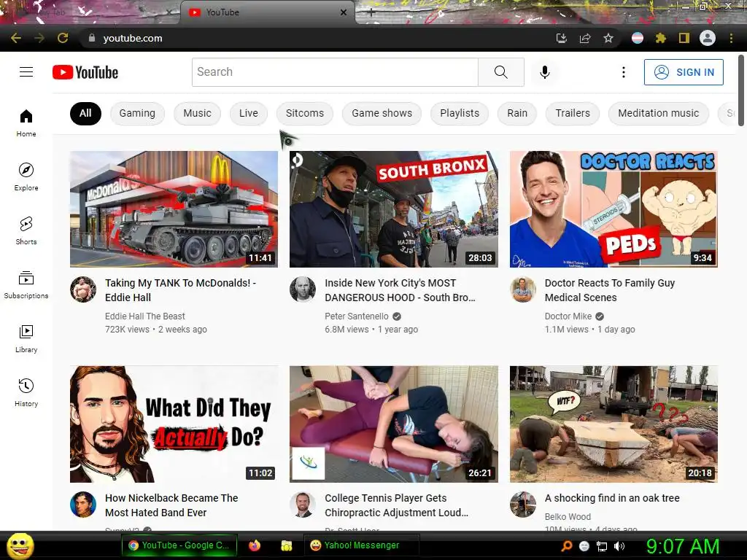This screenshot has width=747, height=560.
Task: Open Chrome three-dot menu
Action: (731, 38)
